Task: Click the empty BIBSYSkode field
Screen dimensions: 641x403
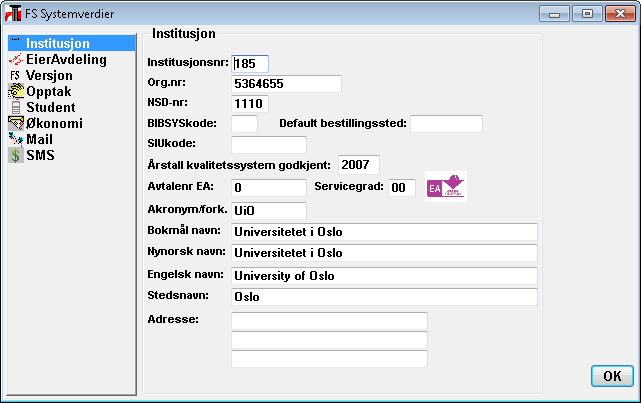Action: 244,124
